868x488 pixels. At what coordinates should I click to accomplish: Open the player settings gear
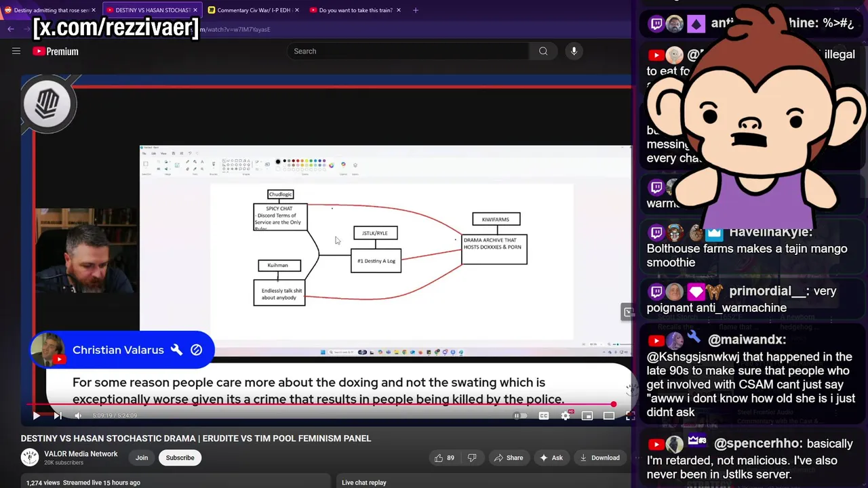pyautogui.click(x=566, y=415)
